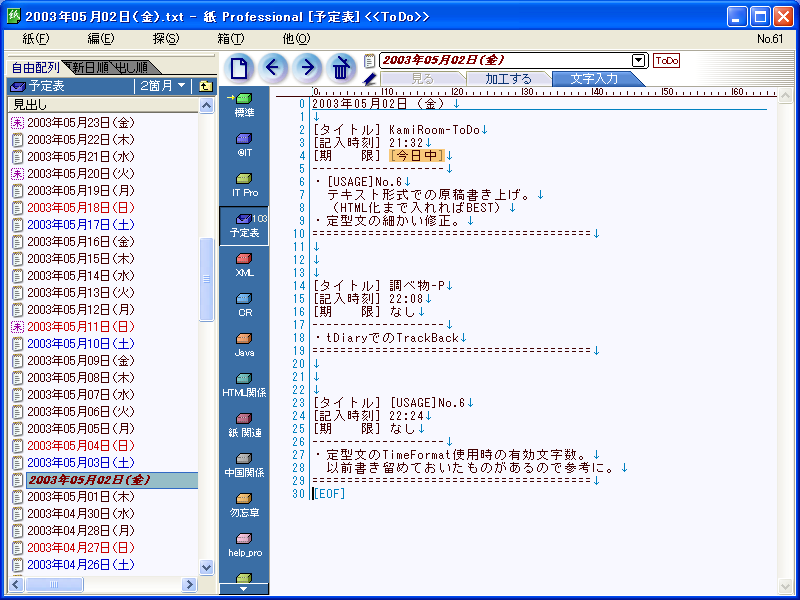Open the 紙(F) menu
The height and width of the screenshot is (600, 800).
tap(34, 39)
